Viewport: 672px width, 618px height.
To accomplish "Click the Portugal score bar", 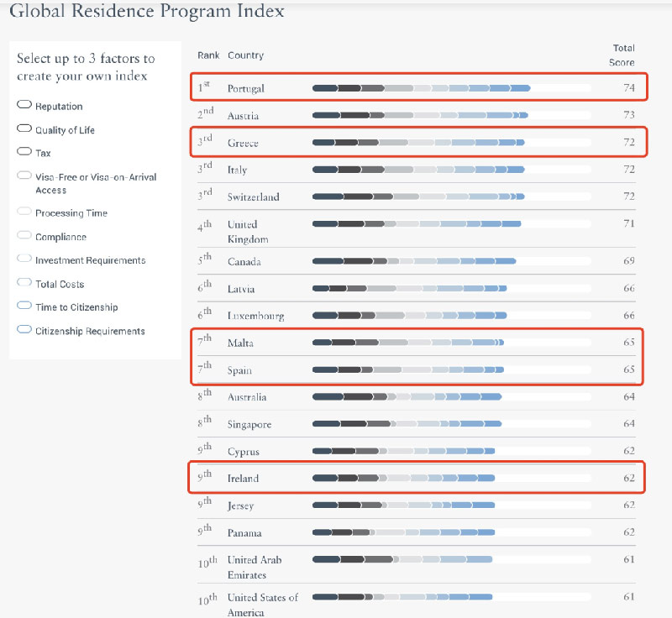I will pyautogui.click(x=421, y=88).
